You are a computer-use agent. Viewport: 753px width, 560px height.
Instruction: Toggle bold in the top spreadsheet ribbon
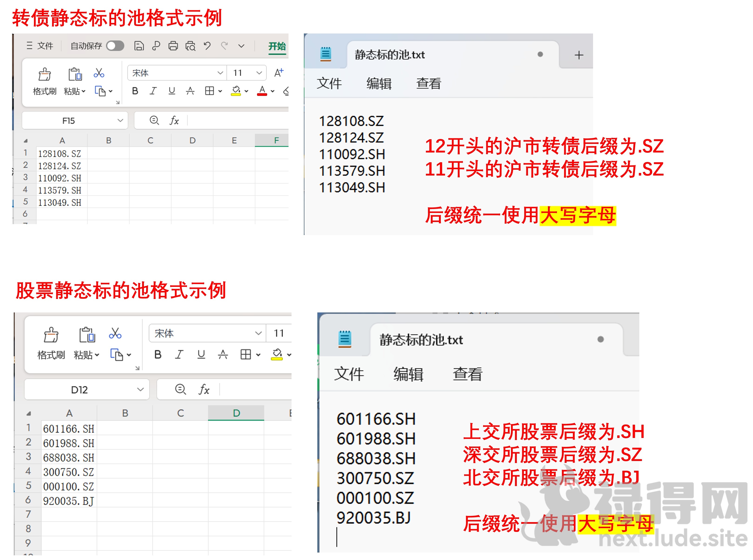pos(135,91)
